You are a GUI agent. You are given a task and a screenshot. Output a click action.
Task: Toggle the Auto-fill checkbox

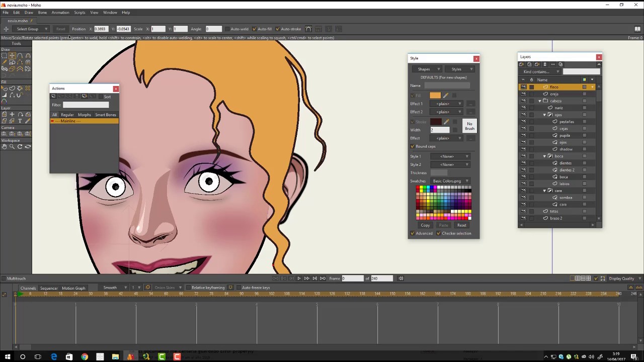(254, 29)
